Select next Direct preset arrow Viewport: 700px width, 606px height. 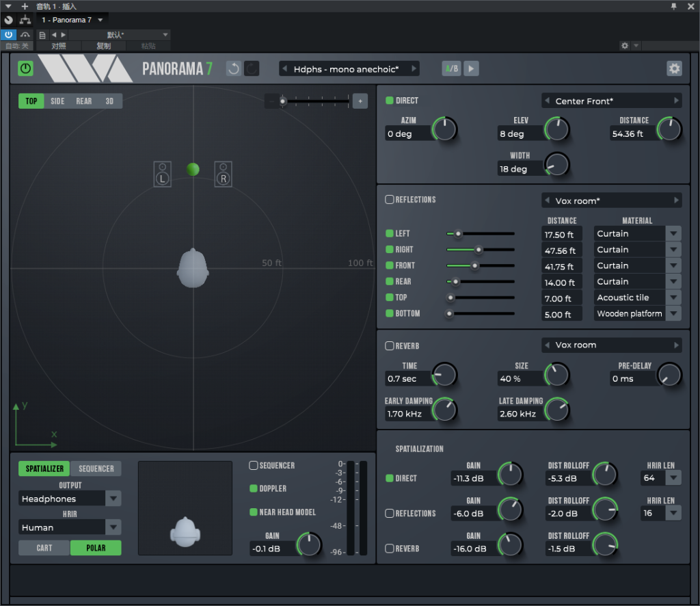[676, 101]
